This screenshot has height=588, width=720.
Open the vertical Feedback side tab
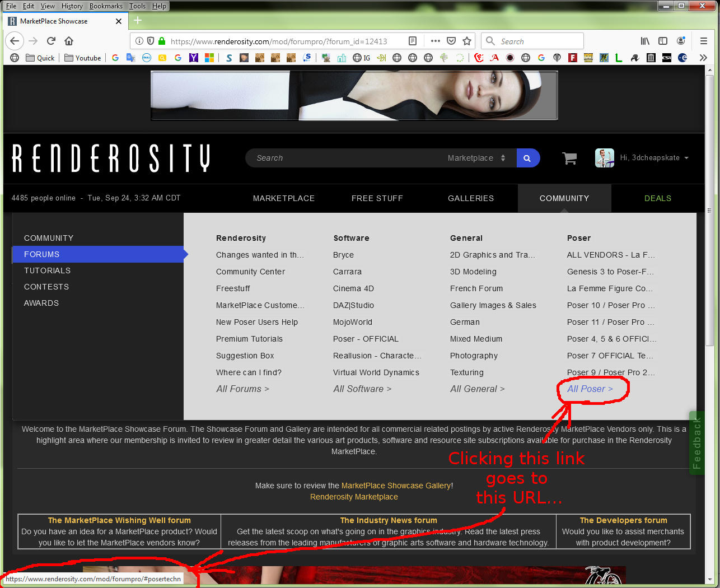click(696, 443)
